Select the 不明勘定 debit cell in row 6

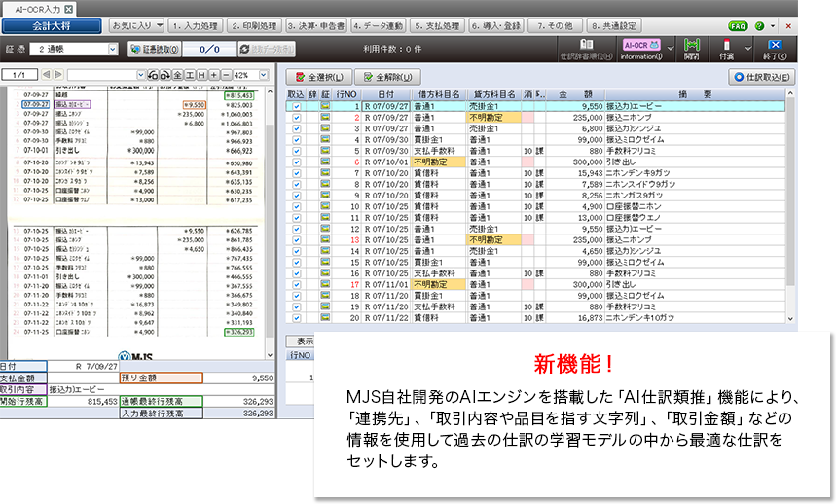point(439,162)
